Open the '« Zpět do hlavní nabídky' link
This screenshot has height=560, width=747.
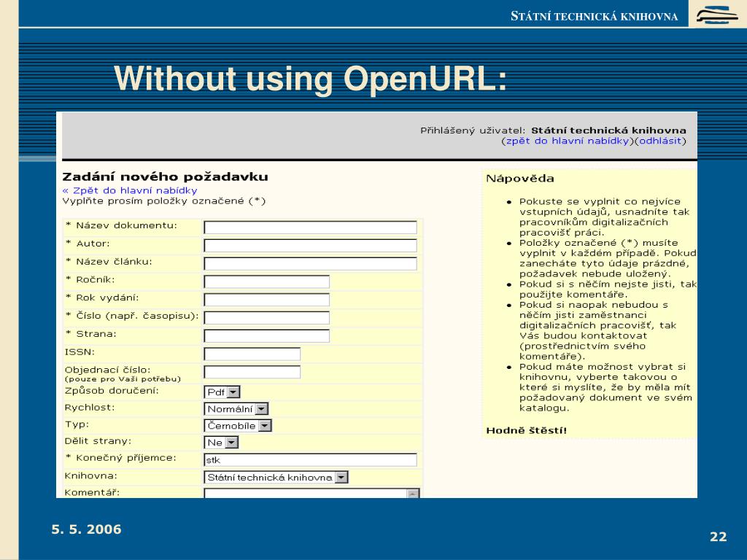click(x=130, y=190)
